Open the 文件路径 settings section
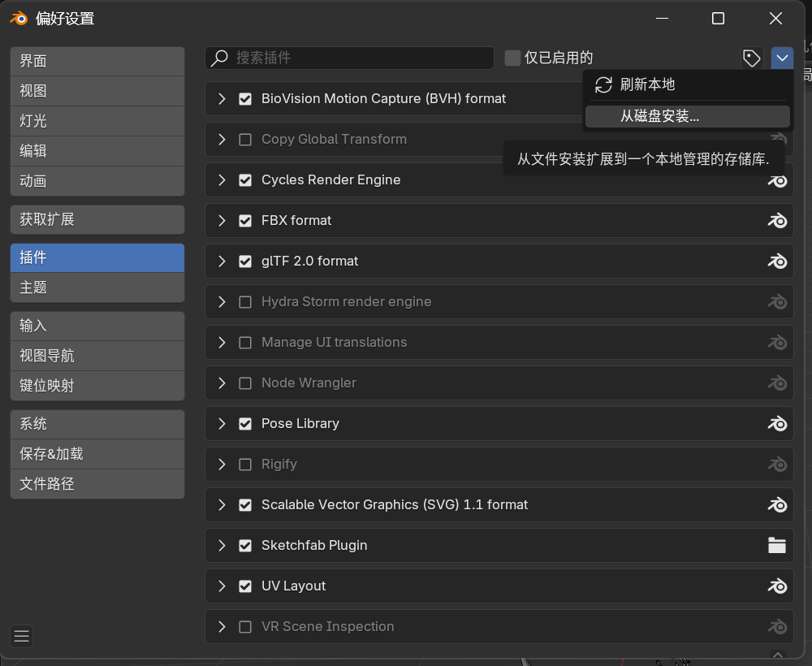Viewport: 812px width, 666px height. point(97,484)
